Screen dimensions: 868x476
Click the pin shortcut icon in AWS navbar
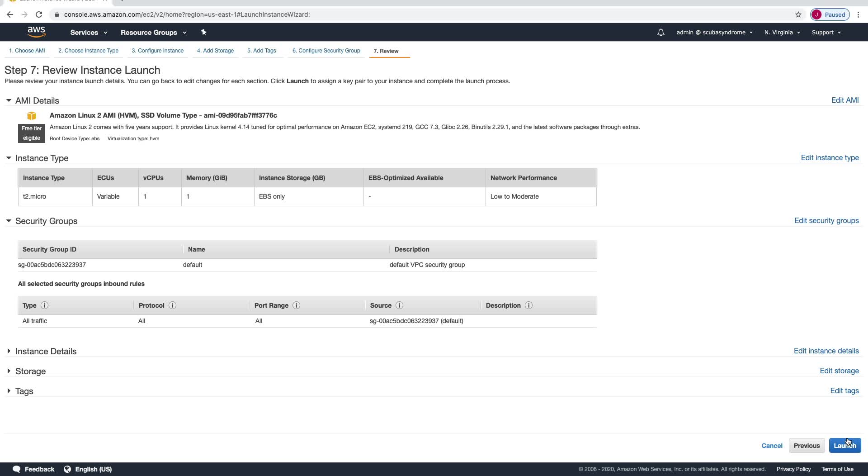pyautogui.click(x=203, y=32)
